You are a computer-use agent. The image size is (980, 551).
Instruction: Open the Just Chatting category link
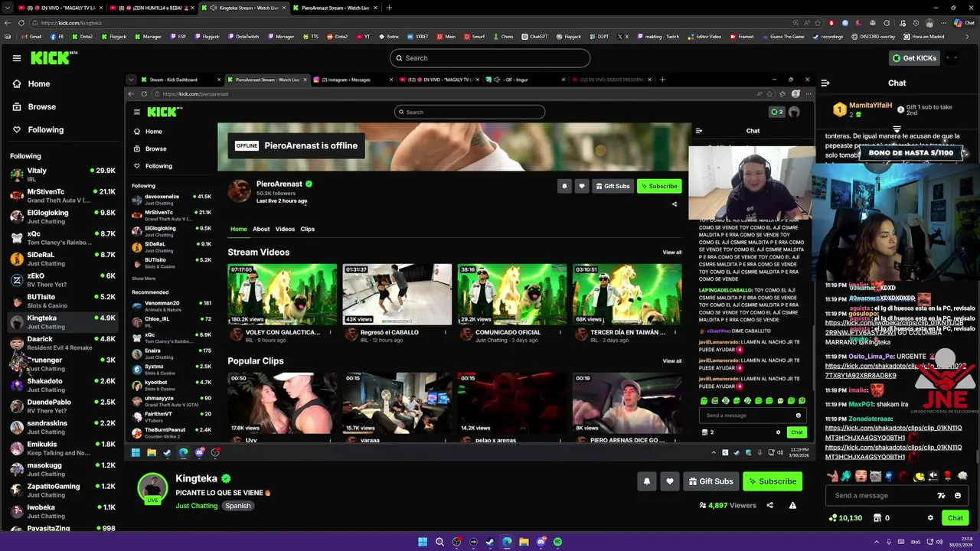click(x=197, y=506)
